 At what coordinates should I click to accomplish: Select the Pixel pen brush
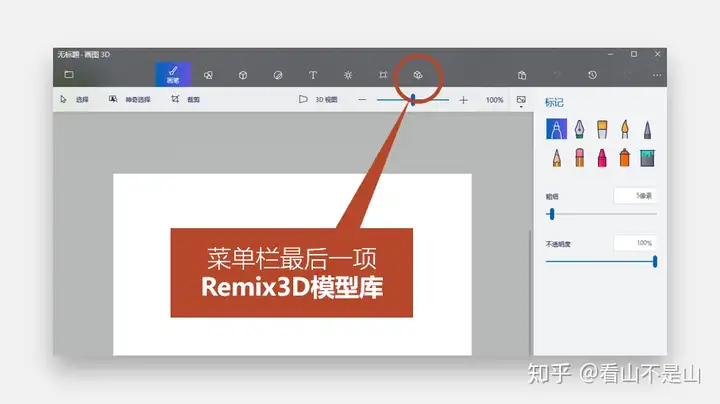[x=647, y=130]
